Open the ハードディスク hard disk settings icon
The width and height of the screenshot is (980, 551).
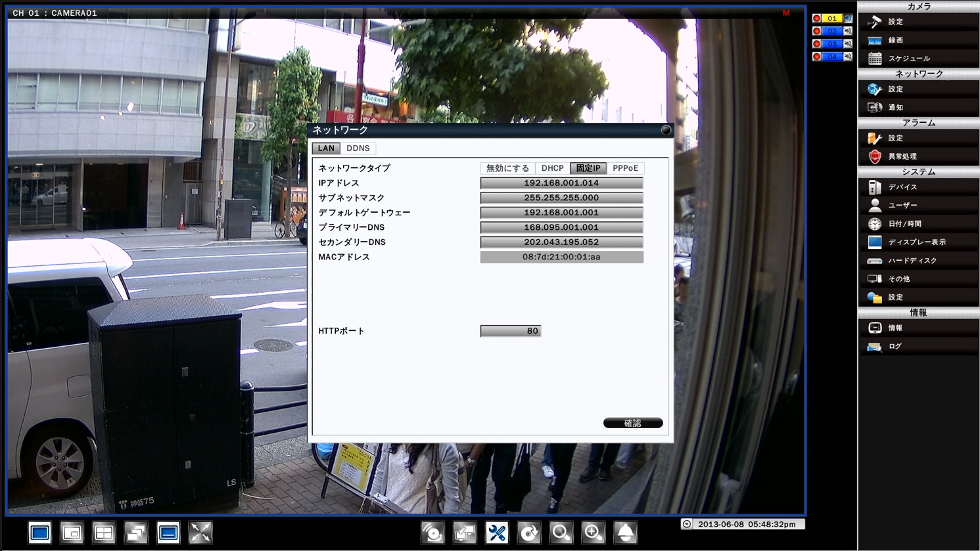(x=874, y=260)
